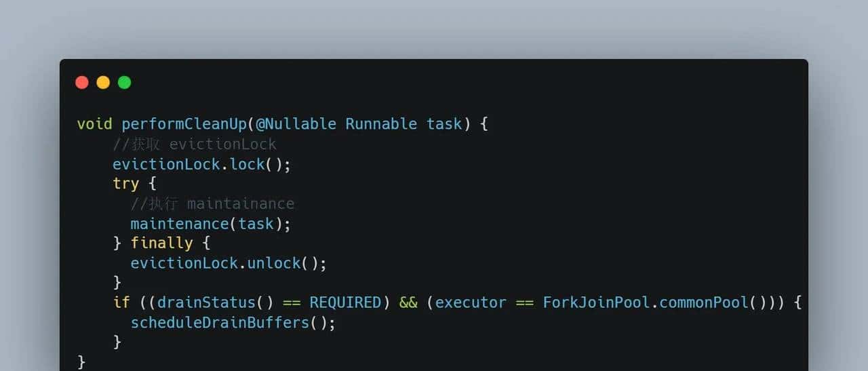Click the yellow minimize dot
The image size is (868, 371).
click(103, 83)
